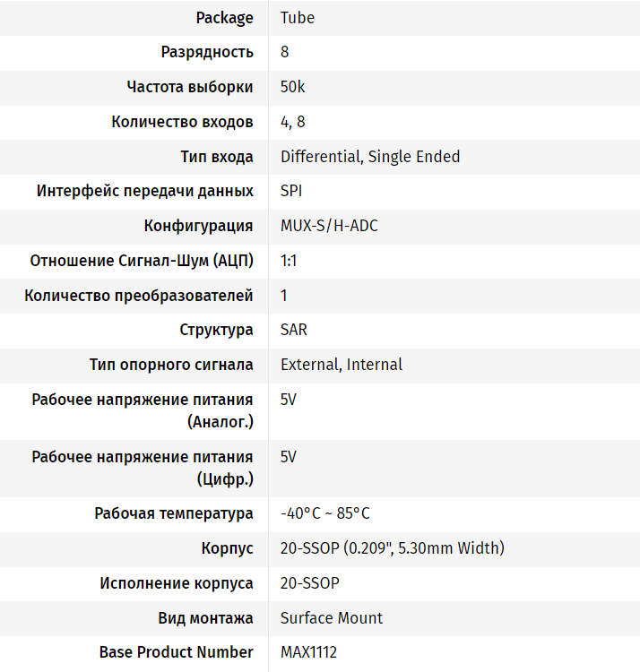Screen dimensions: 640x672
Task: Click the Package label cell
Action: click(223, 18)
